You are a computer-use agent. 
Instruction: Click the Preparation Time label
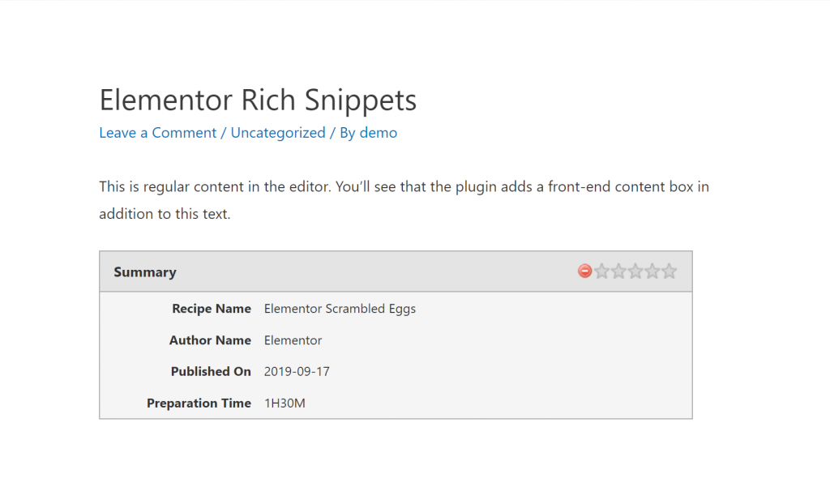point(199,404)
